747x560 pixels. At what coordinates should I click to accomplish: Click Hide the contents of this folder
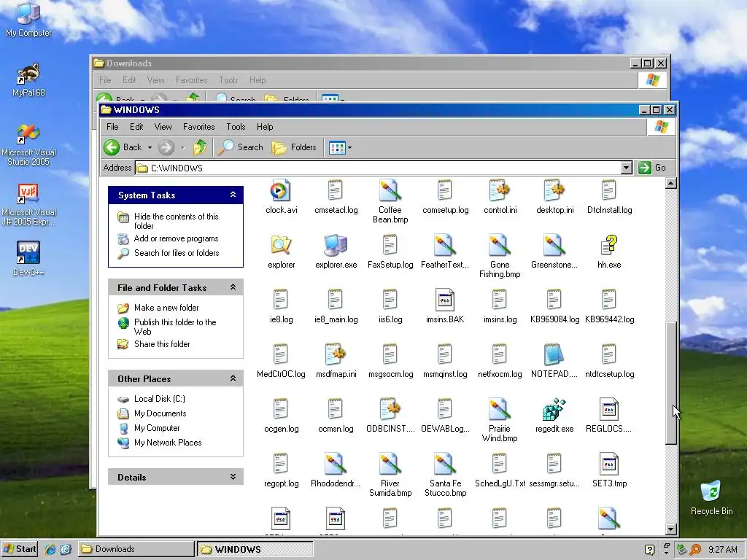coord(177,221)
